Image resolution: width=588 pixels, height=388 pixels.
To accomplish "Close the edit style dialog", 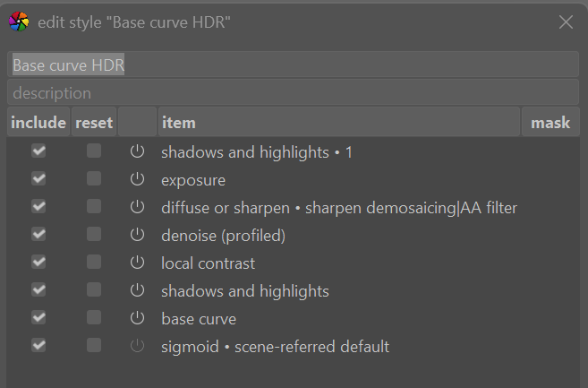I will coord(566,22).
